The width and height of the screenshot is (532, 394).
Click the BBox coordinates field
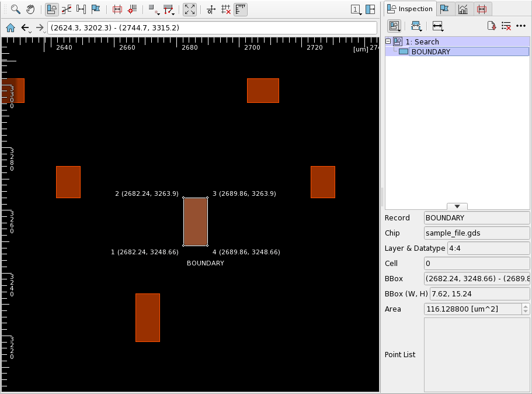[477, 278]
